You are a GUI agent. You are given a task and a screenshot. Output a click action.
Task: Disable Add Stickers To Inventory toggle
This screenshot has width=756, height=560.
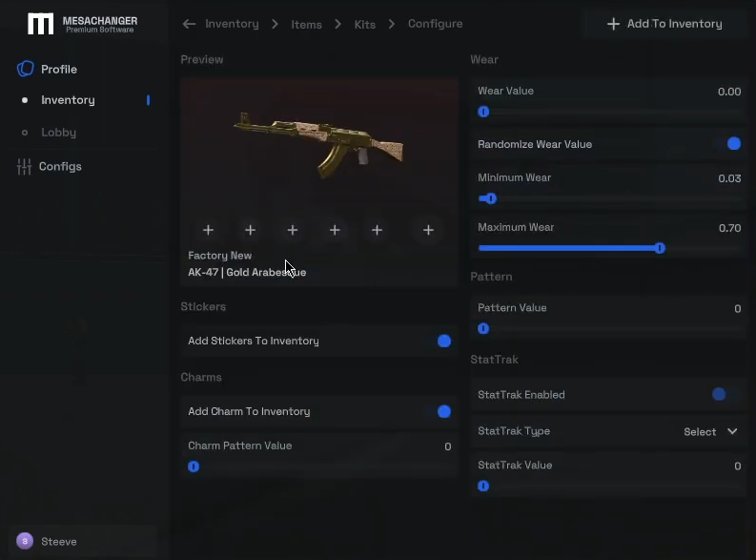pyautogui.click(x=443, y=341)
